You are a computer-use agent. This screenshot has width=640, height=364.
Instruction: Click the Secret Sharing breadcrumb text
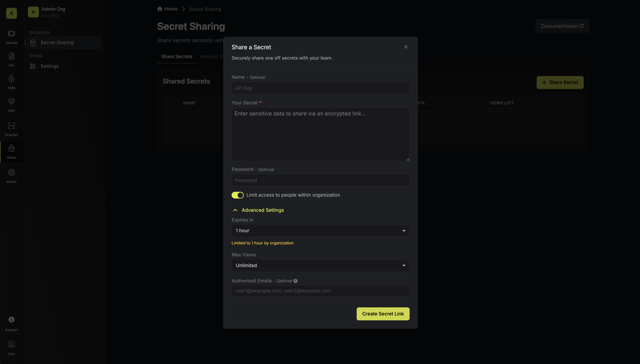click(x=205, y=9)
